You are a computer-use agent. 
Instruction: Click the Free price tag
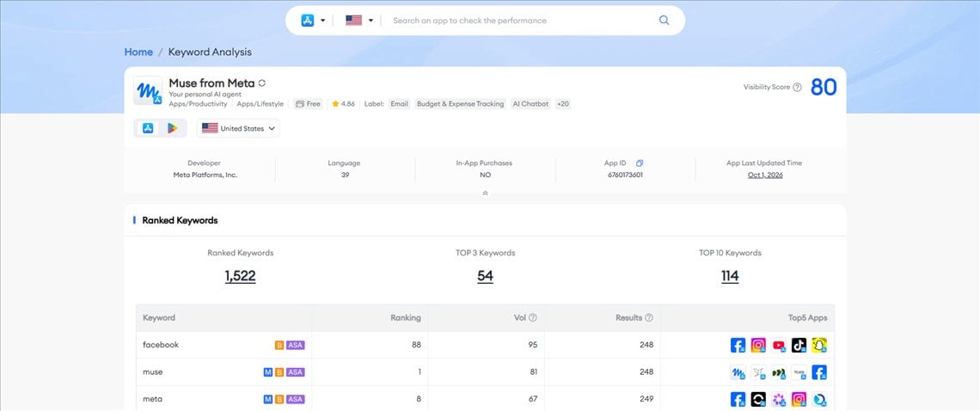309,104
